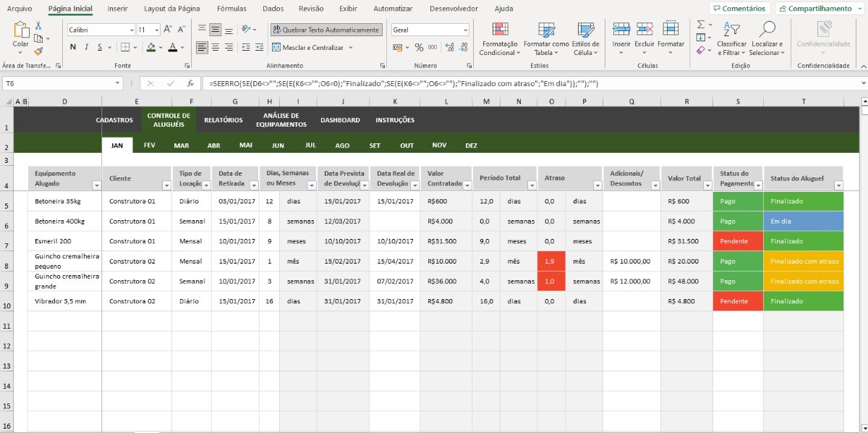Click the Cut scissors icon
The image size is (868, 433).
tap(38, 25)
